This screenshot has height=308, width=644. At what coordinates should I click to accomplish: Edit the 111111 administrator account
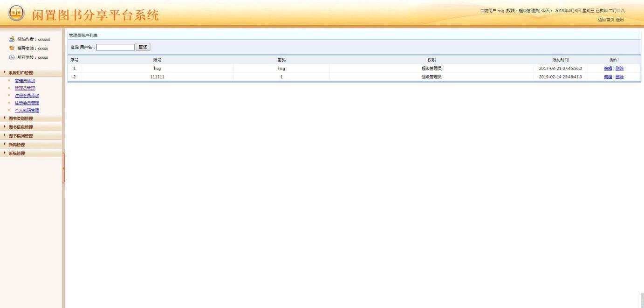coord(608,77)
